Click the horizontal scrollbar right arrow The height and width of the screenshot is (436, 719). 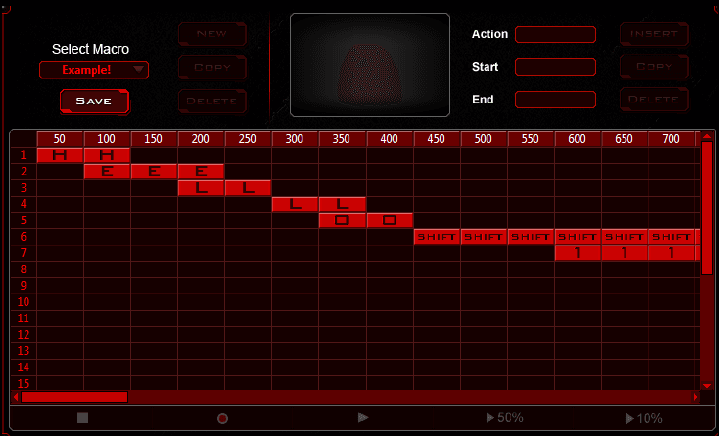699,397
